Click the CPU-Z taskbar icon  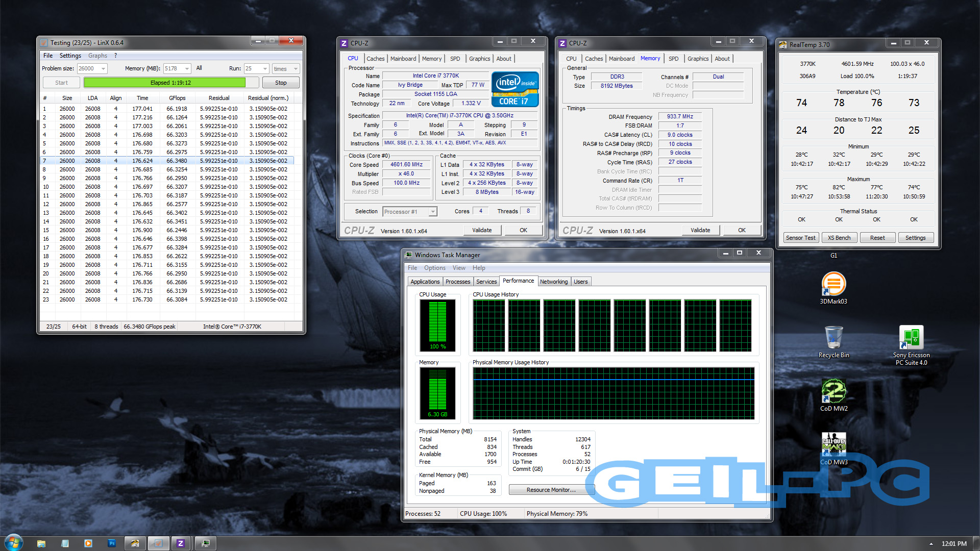(x=181, y=543)
